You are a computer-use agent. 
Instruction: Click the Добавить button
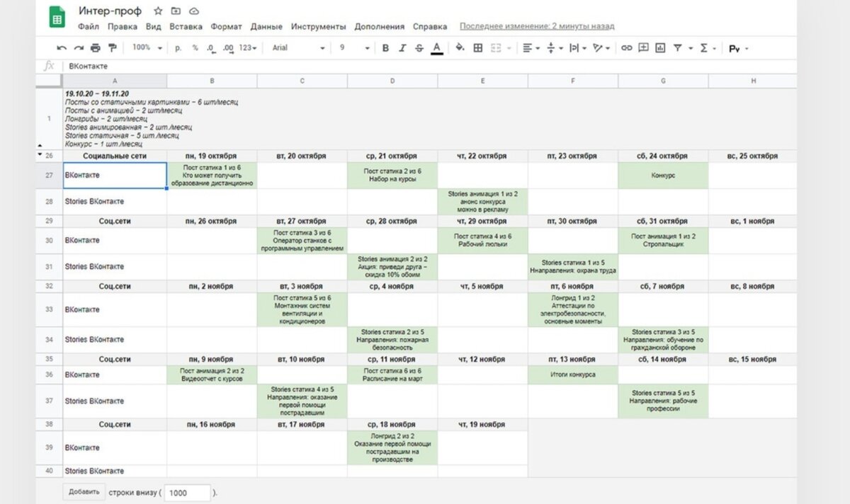(84, 492)
